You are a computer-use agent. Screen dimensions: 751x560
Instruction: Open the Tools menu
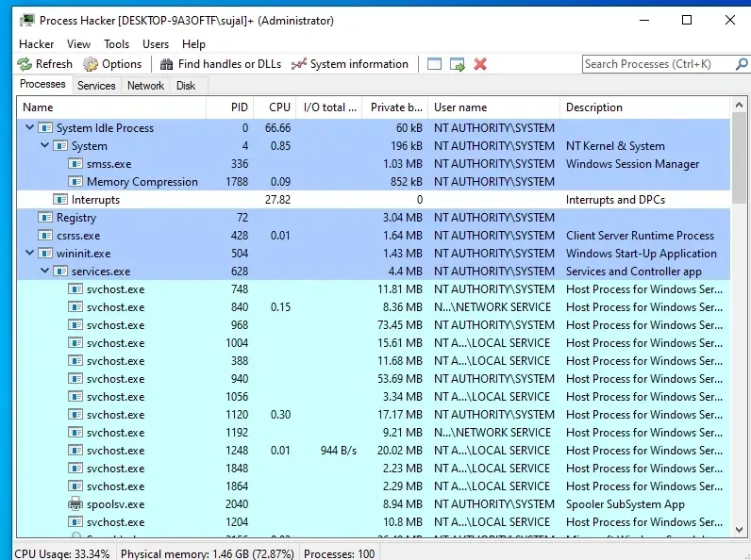point(117,44)
